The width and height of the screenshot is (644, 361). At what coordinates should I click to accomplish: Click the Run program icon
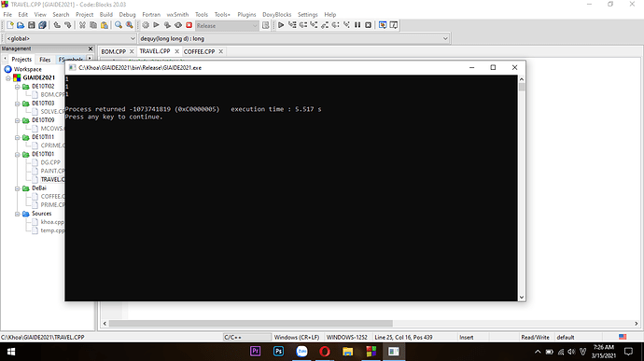coord(156,25)
